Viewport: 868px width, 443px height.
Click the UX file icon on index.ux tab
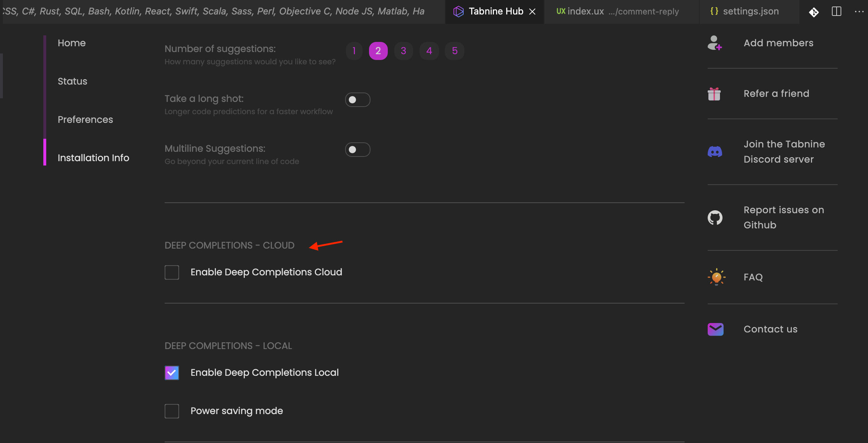pyautogui.click(x=561, y=11)
